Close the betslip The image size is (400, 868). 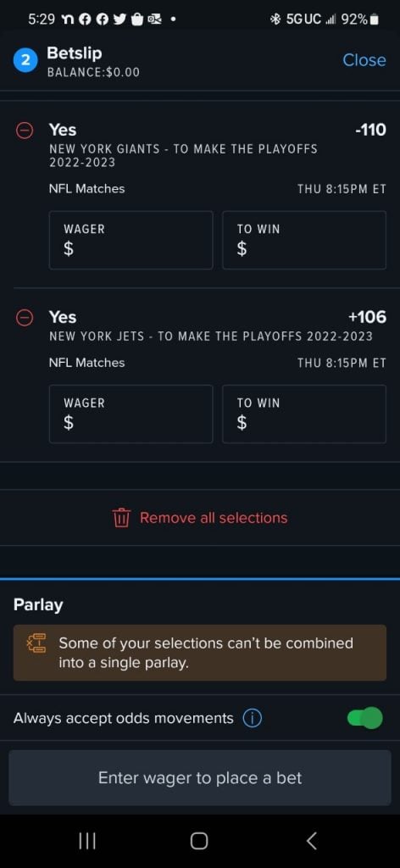pyautogui.click(x=364, y=60)
